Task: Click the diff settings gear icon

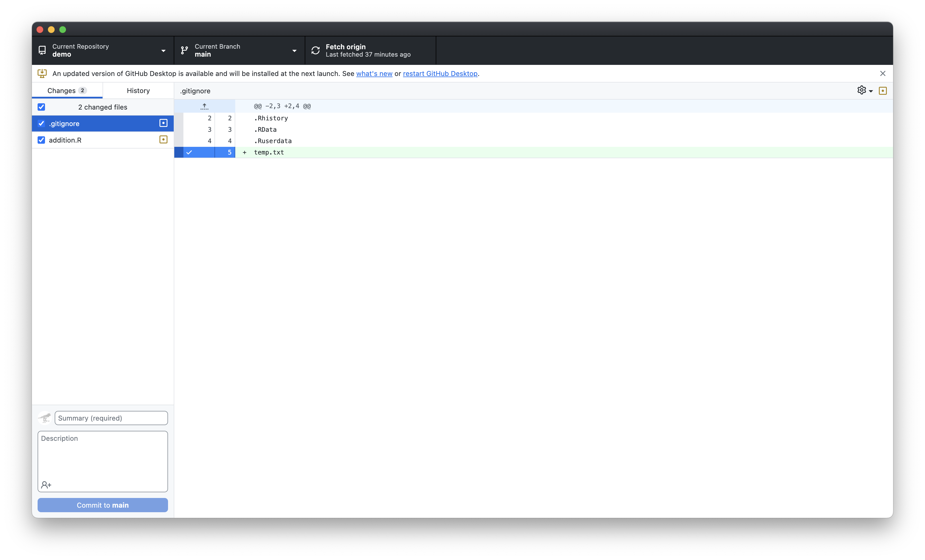Action: [x=861, y=90]
